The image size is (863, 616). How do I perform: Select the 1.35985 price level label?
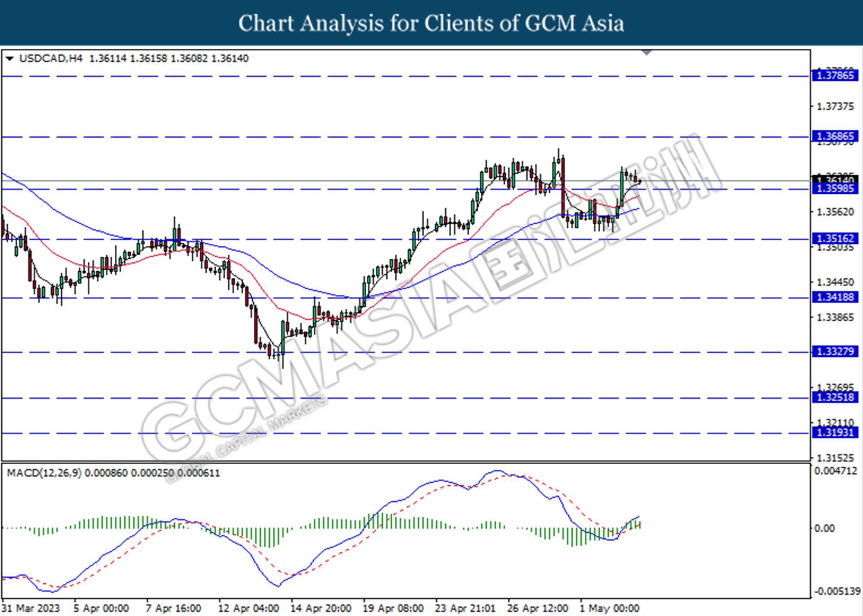pos(835,189)
